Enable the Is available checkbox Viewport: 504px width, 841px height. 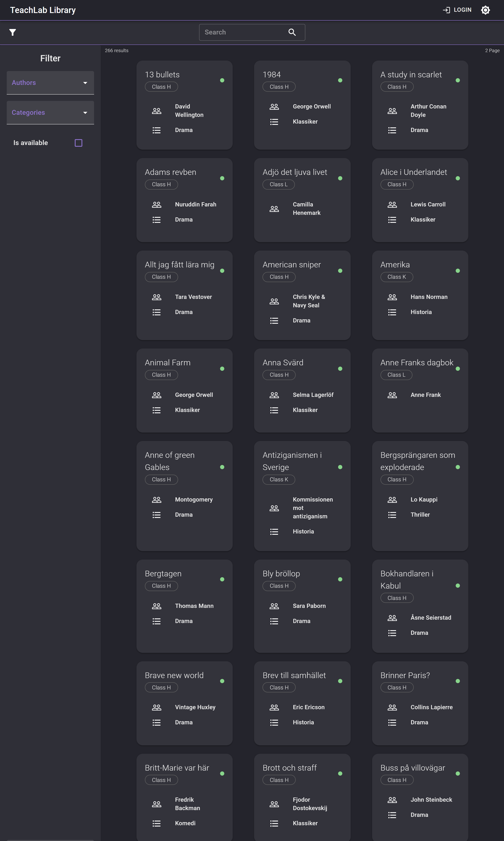click(x=78, y=143)
